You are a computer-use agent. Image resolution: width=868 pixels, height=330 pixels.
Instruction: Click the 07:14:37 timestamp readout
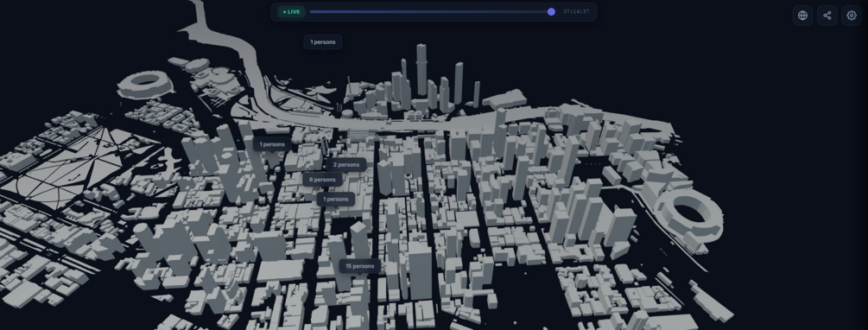point(576,11)
